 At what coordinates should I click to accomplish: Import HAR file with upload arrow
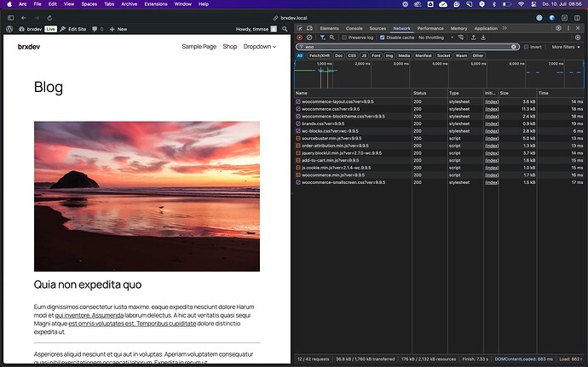click(x=474, y=37)
